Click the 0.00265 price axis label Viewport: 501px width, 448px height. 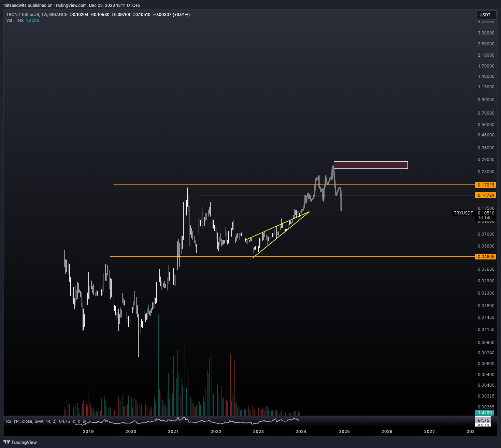click(486, 407)
